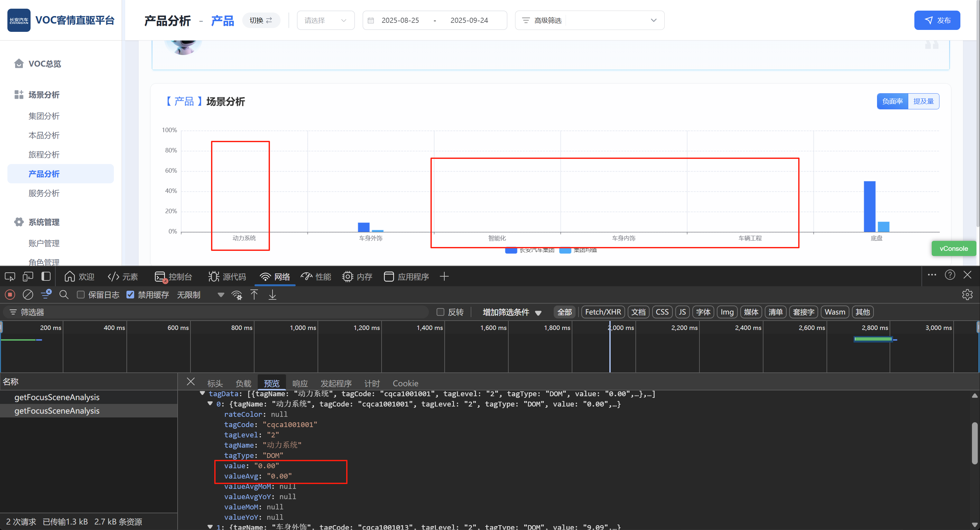Open the 响应 response tab
The width and height of the screenshot is (980, 530).
300,383
